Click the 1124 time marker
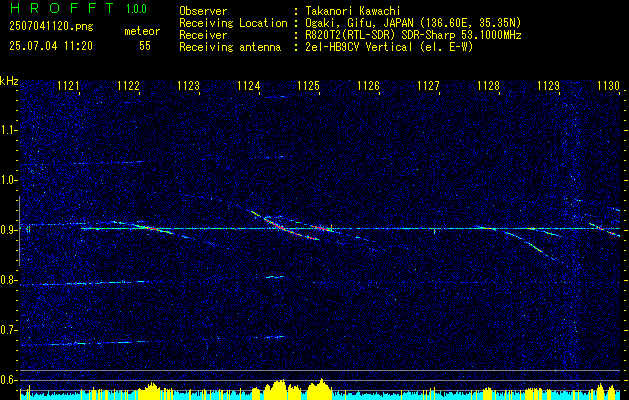This screenshot has width=629, height=400. (248, 85)
